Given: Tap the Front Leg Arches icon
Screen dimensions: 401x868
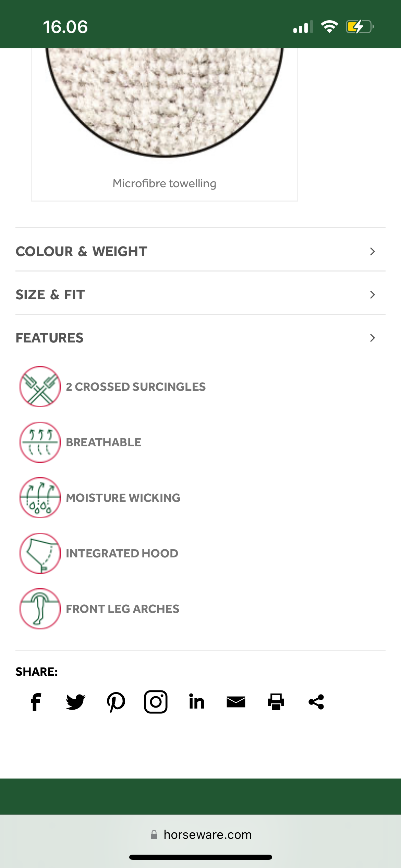Looking at the screenshot, I should (x=40, y=609).
